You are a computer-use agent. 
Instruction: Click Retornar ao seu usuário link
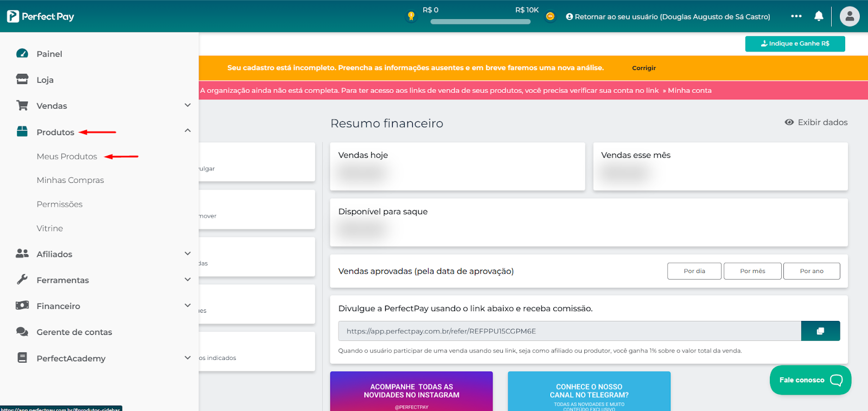point(668,17)
